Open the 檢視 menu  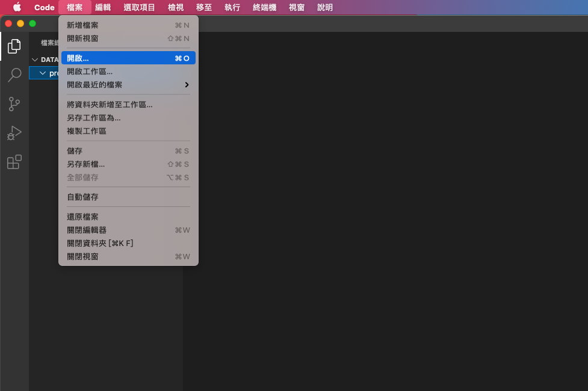point(176,7)
